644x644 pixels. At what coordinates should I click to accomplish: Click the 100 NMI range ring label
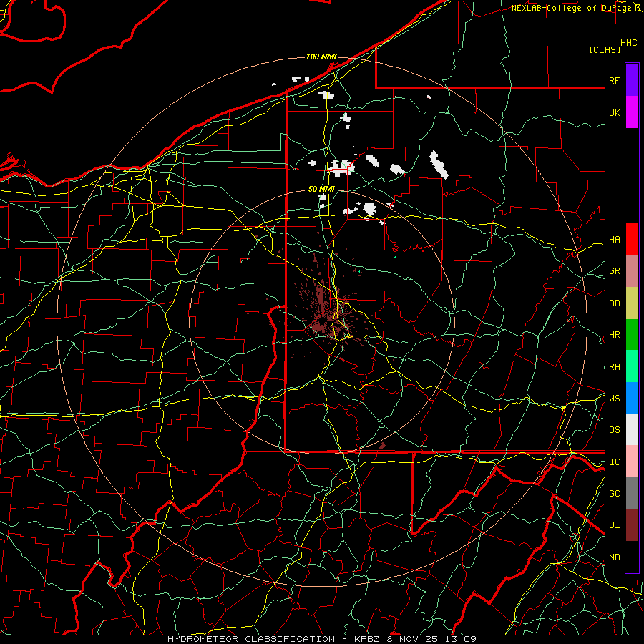click(x=321, y=57)
